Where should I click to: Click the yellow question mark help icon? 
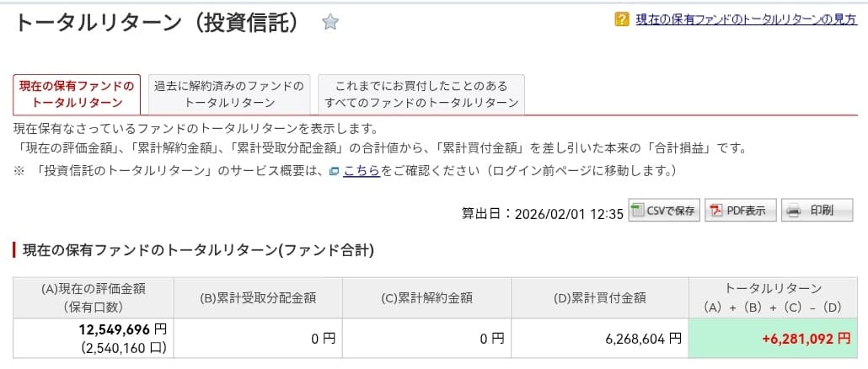coord(622,19)
